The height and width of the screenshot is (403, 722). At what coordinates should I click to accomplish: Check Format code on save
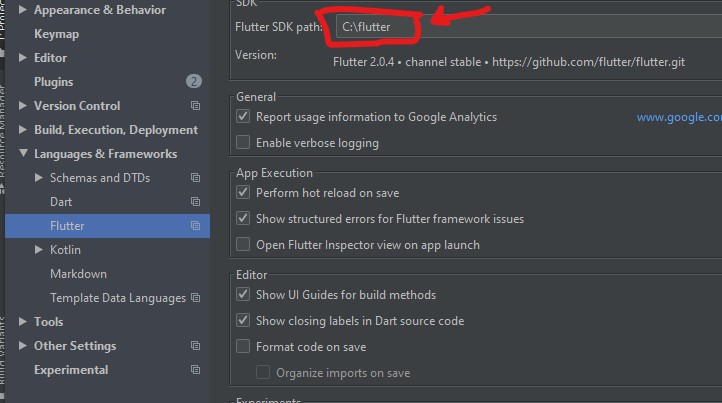pos(243,347)
